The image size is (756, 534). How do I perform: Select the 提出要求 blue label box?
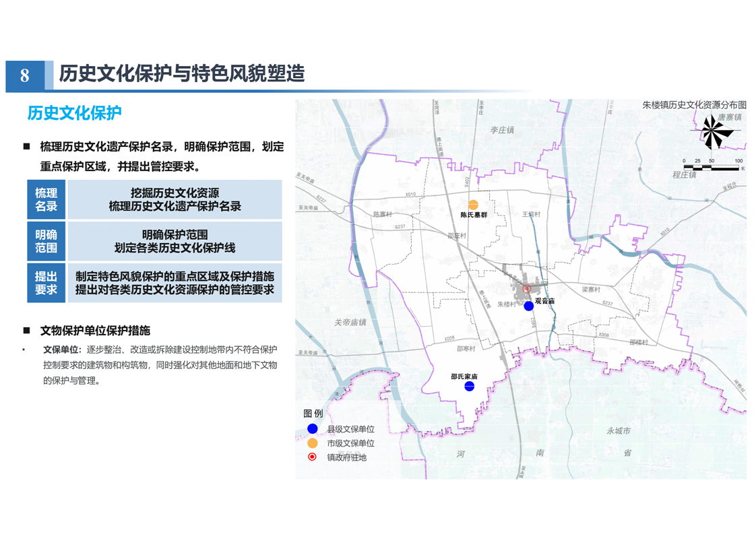pyautogui.click(x=46, y=283)
